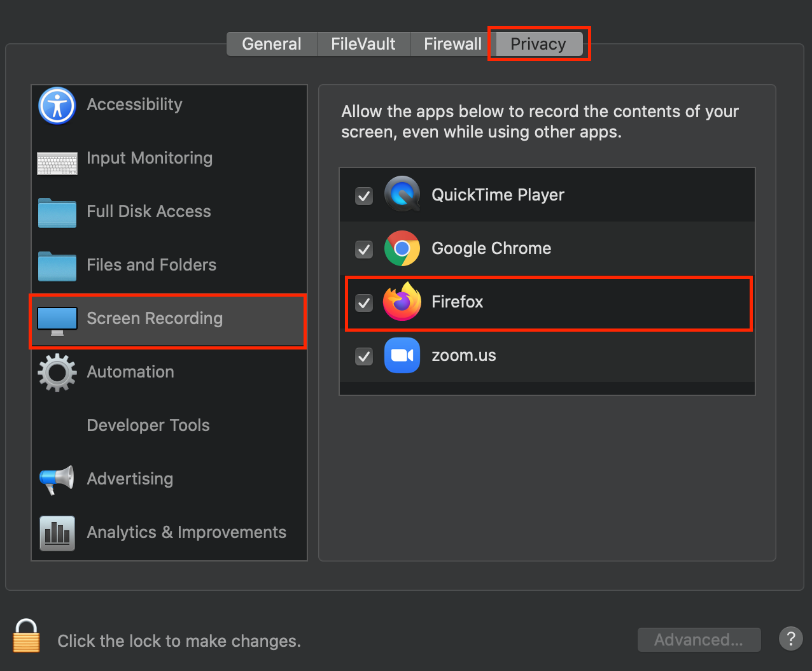Click the Input Monitoring keyboard icon
Viewport: 812px width, 671px height.
[57, 163]
